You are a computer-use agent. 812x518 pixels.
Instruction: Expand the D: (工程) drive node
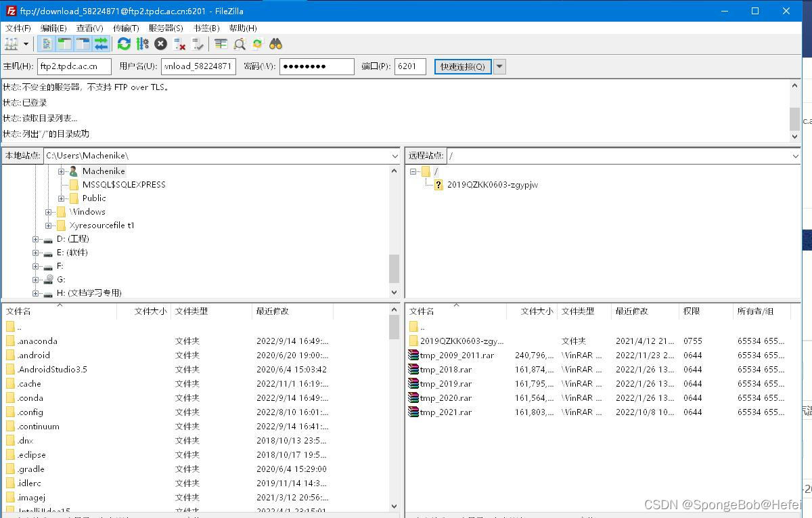tap(36, 239)
